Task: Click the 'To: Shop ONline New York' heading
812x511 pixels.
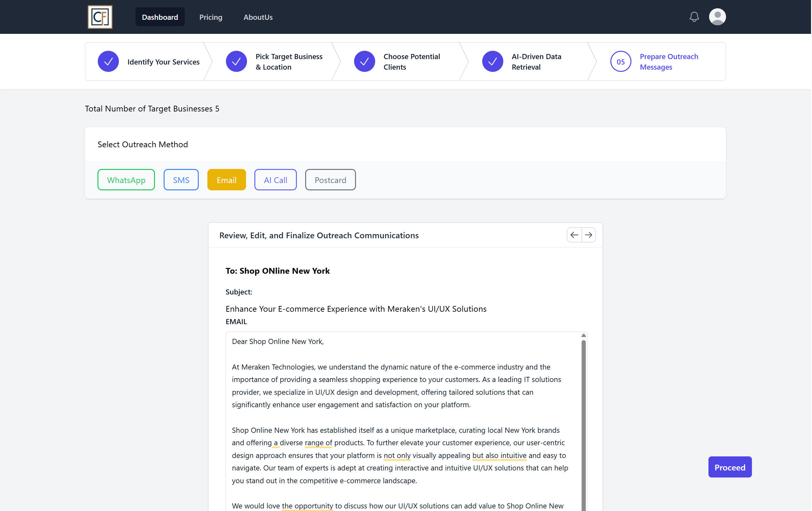Action: (277, 271)
